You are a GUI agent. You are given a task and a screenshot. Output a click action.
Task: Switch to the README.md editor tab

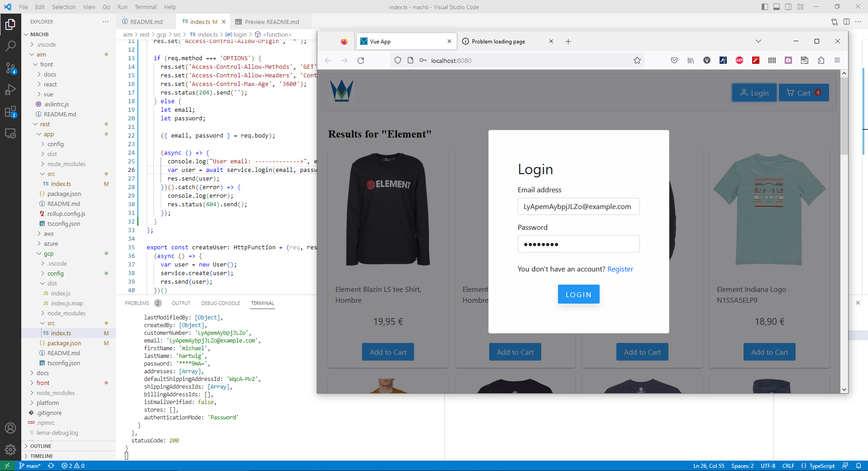pos(146,22)
